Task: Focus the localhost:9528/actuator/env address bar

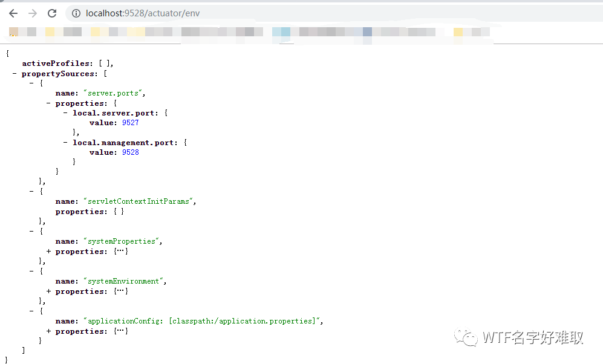Action: click(334, 13)
